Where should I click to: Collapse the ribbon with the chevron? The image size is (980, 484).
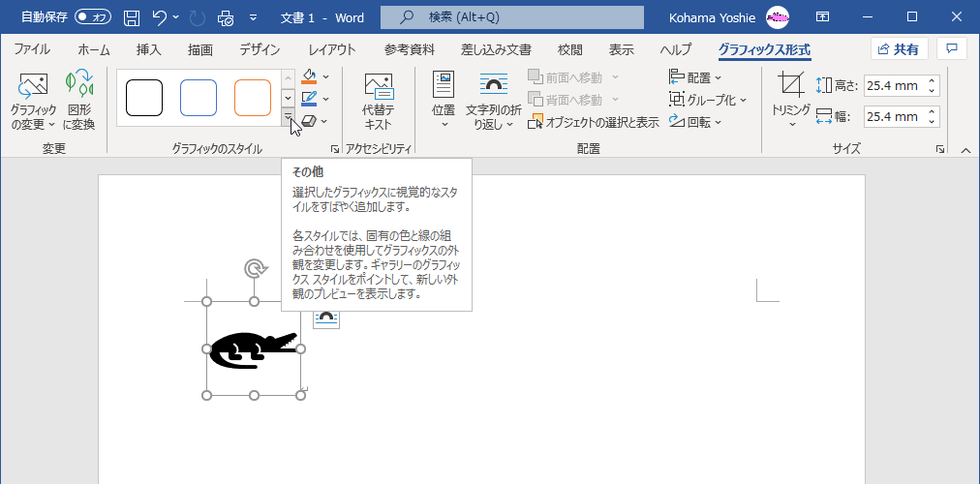(965, 150)
